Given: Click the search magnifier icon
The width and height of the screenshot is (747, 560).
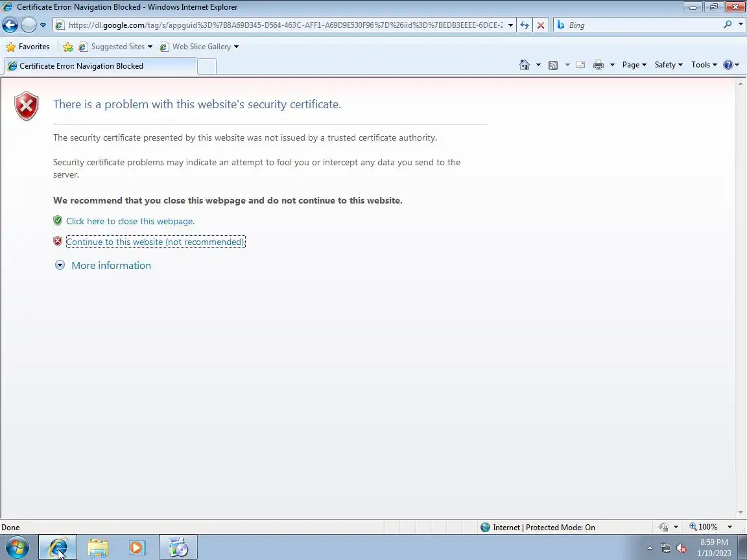Looking at the screenshot, I should click(x=728, y=24).
